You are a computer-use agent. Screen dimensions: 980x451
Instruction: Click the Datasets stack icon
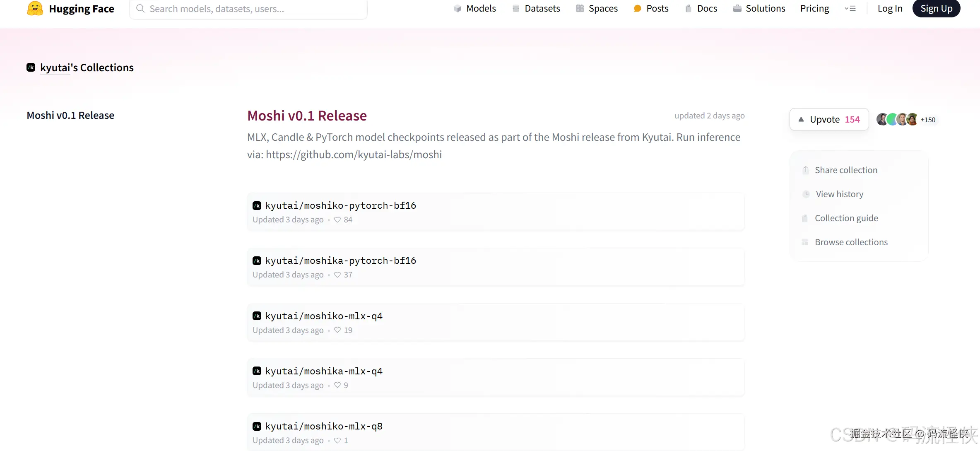click(x=516, y=9)
